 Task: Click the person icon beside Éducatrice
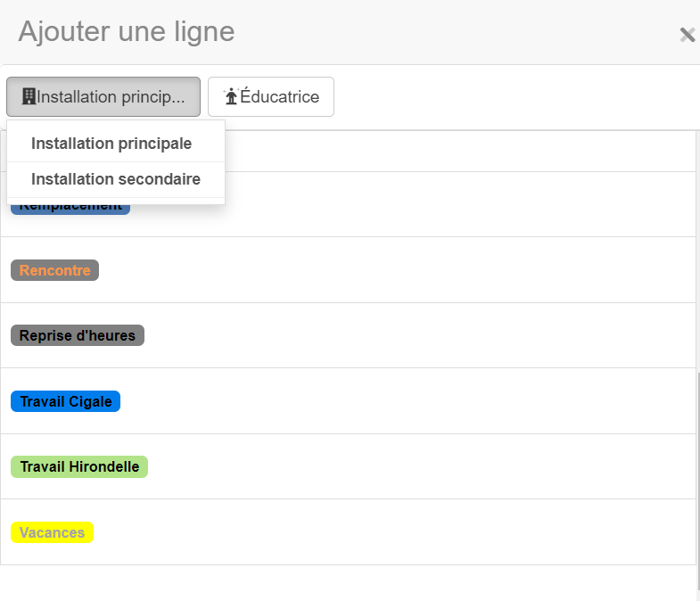pyautogui.click(x=230, y=96)
